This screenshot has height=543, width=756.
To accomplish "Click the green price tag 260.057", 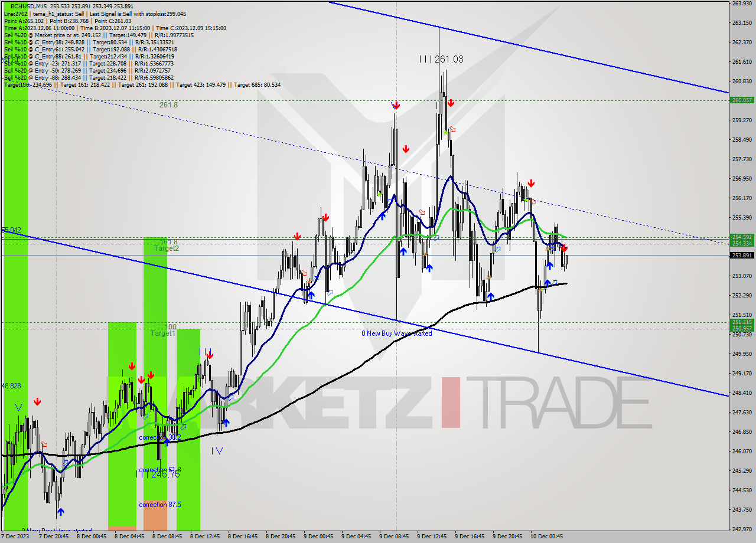I will [x=742, y=100].
